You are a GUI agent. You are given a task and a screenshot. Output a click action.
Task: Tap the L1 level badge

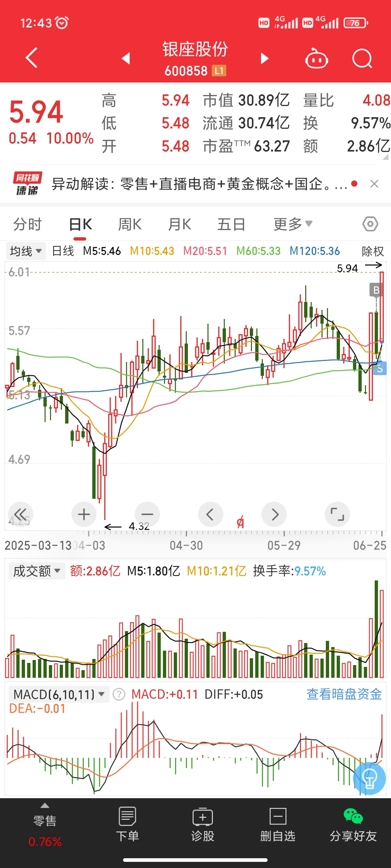pos(219,71)
